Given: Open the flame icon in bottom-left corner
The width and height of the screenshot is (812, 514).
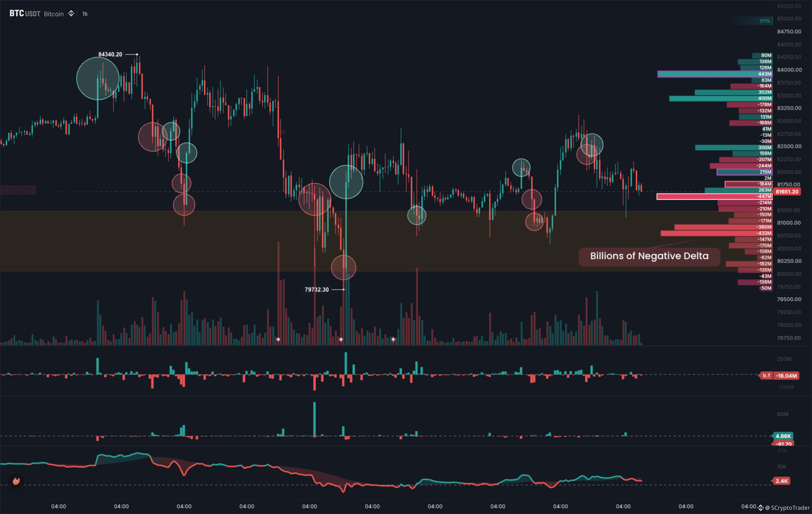Looking at the screenshot, I should [16, 481].
